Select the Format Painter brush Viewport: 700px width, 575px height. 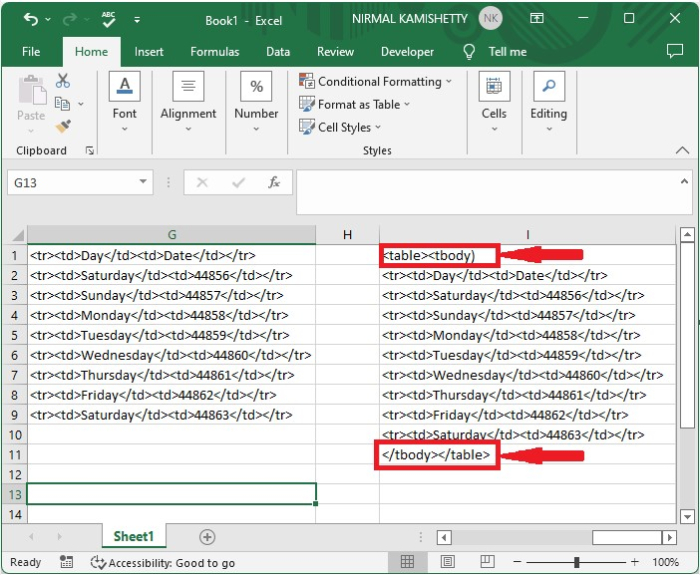(63, 126)
